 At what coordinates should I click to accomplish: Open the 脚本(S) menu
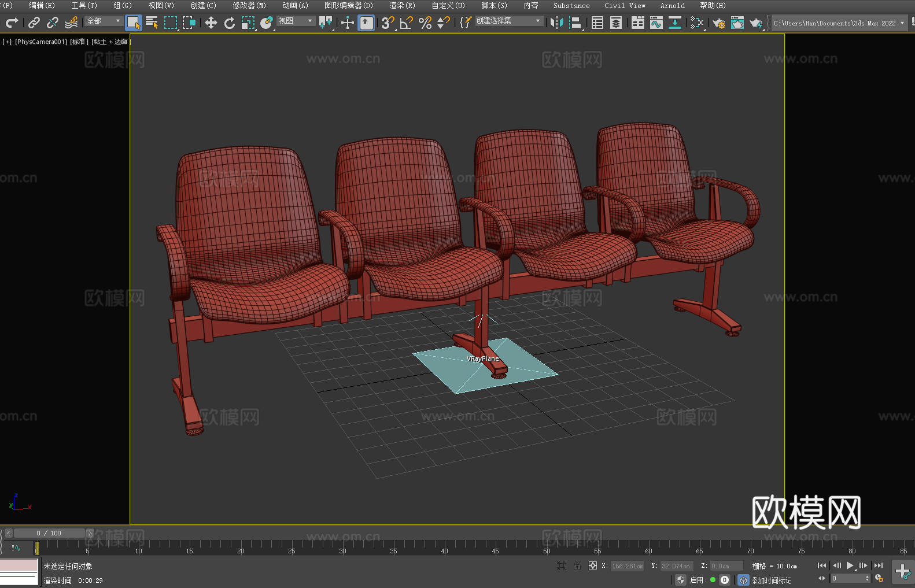click(x=494, y=6)
